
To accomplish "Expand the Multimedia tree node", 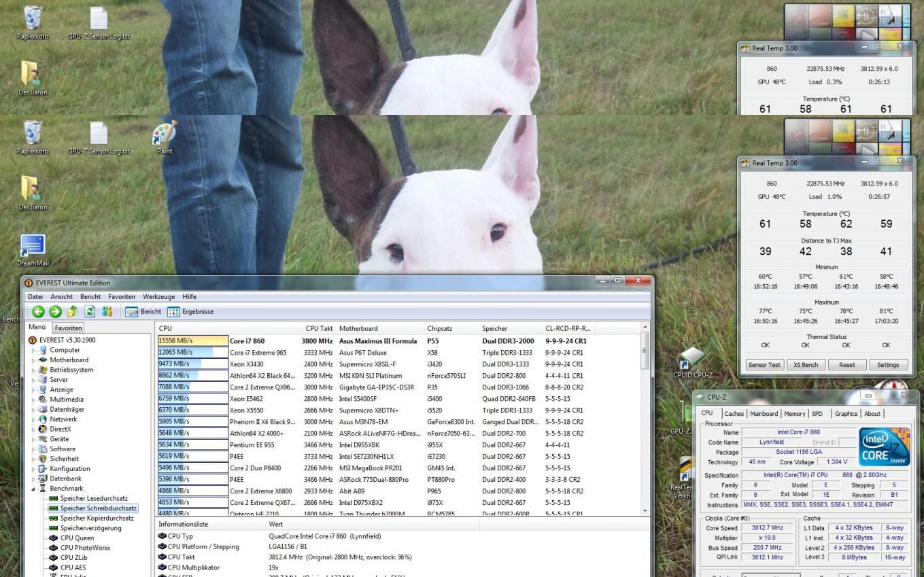I will (x=34, y=400).
